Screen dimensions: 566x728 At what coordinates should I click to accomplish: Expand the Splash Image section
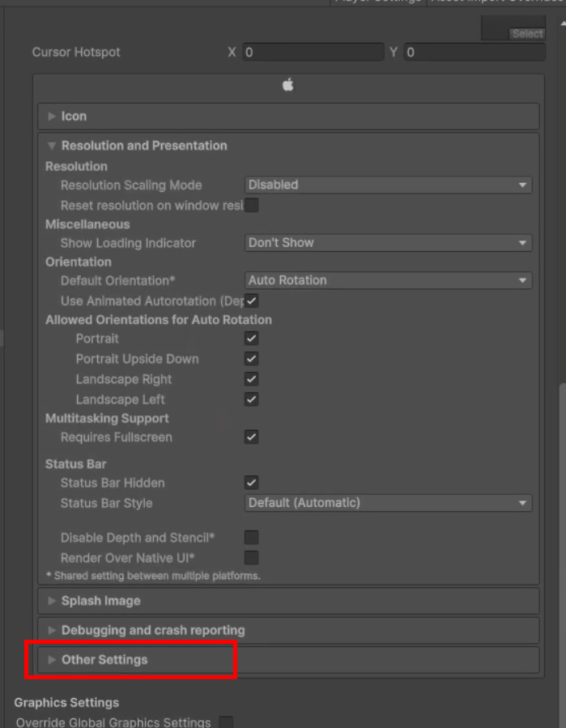[100, 601]
